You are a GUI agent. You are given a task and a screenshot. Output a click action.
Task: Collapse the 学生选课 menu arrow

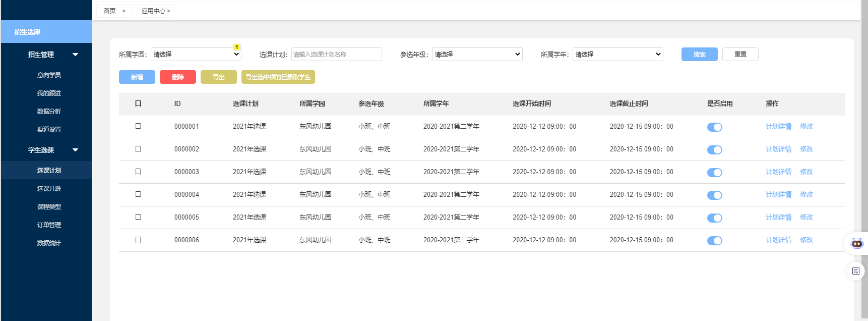pos(75,150)
